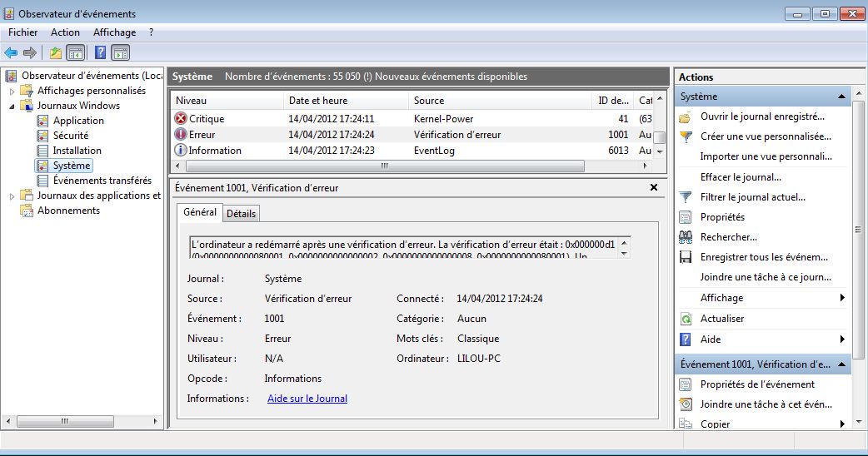Screen dimensions: 868x456
Task: Expand Journaux des applications et services node
Action: [x=12, y=196]
